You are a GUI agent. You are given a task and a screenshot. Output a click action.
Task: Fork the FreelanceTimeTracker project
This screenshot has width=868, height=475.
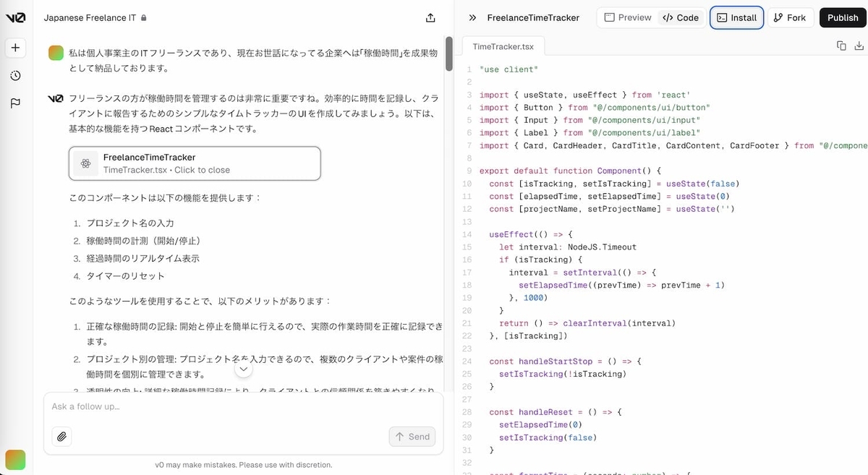[790, 17]
